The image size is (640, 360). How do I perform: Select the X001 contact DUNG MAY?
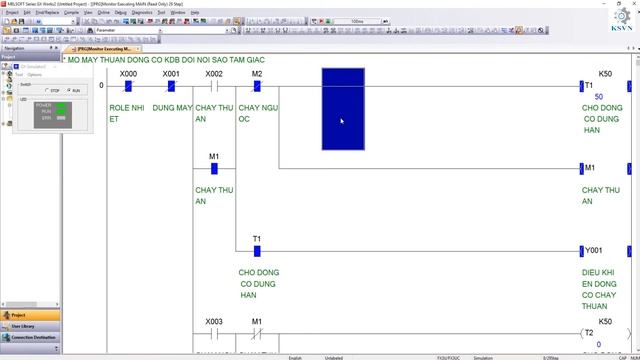pyautogui.click(x=171, y=86)
